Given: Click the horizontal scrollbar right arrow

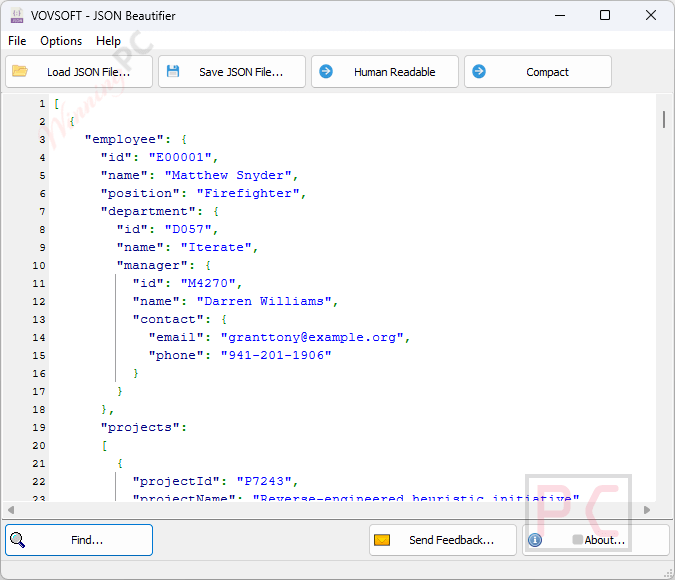Looking at the screenshot, I should (647, 510).
